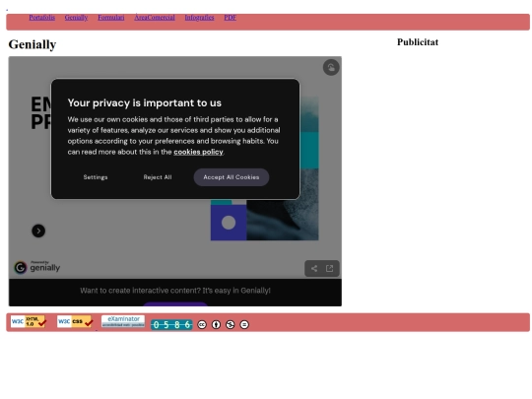Open the Genially in a new window icon

coord(329,268)
